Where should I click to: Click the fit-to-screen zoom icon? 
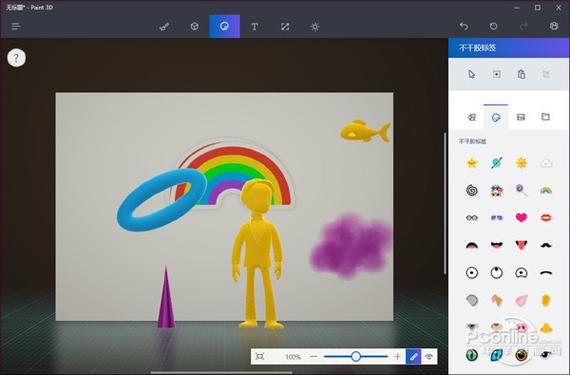[260, 356]
